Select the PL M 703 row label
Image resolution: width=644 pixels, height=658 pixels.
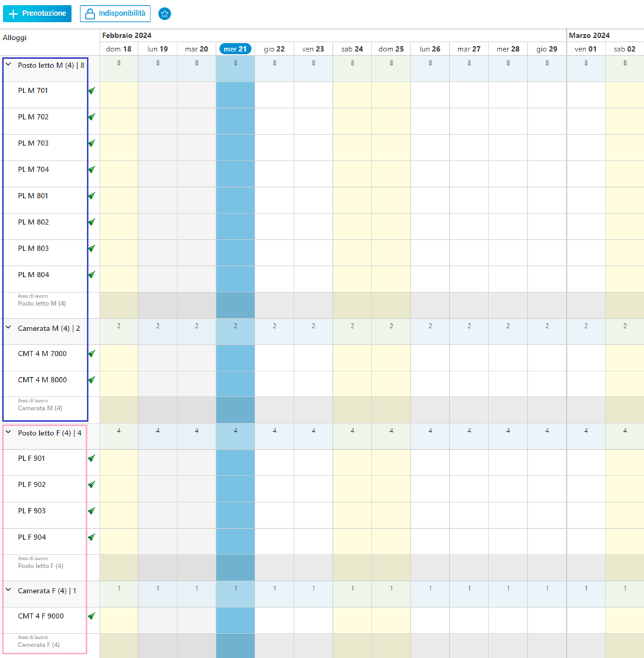(33, 143)
